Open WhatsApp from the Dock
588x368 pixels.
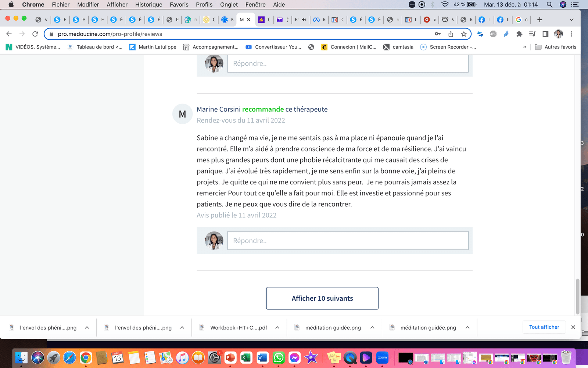tap(279, 358)
